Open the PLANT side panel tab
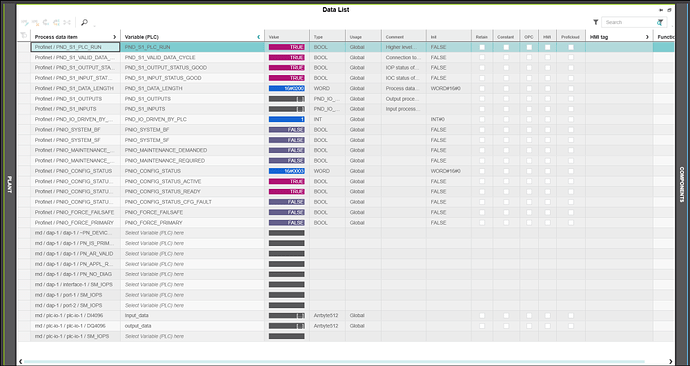 tap(10, 185)
